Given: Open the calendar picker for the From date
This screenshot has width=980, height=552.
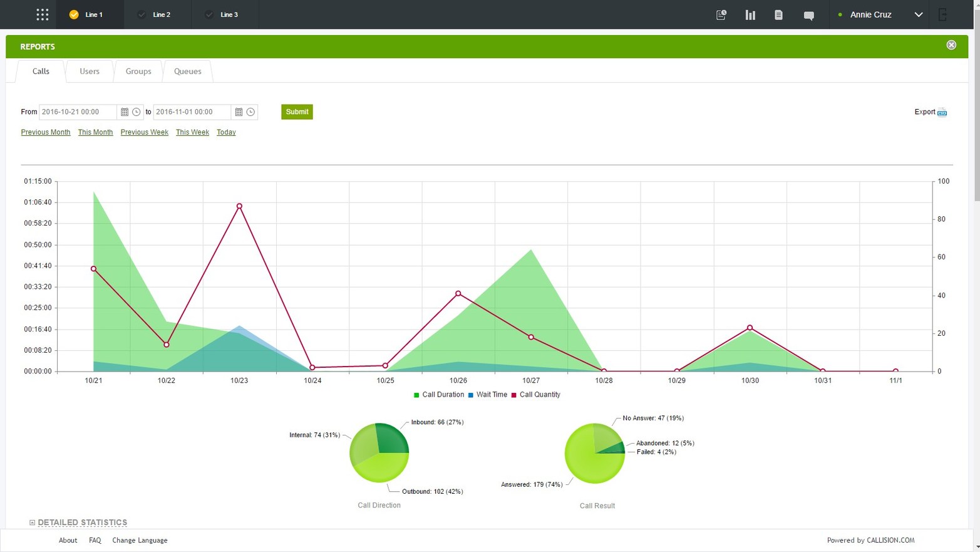Looking at the screenshot, I should [125, 112].
